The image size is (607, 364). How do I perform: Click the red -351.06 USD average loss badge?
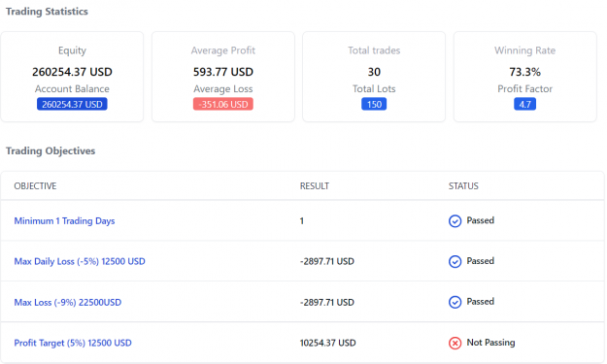coord(223,104)
